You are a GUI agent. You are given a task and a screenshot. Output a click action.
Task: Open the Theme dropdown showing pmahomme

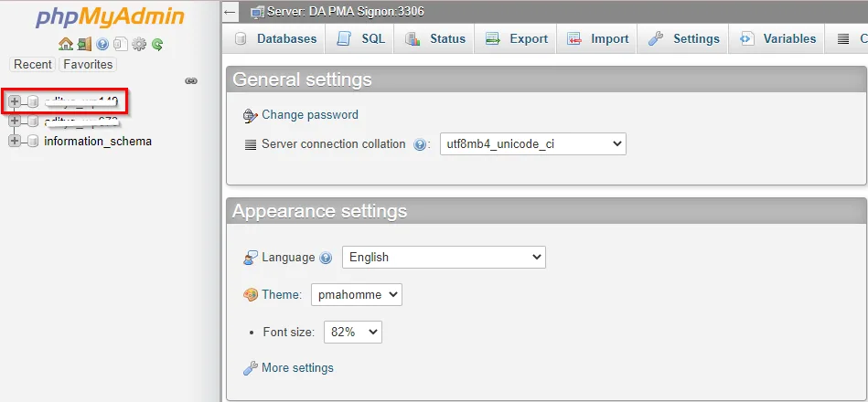[357, 295]
